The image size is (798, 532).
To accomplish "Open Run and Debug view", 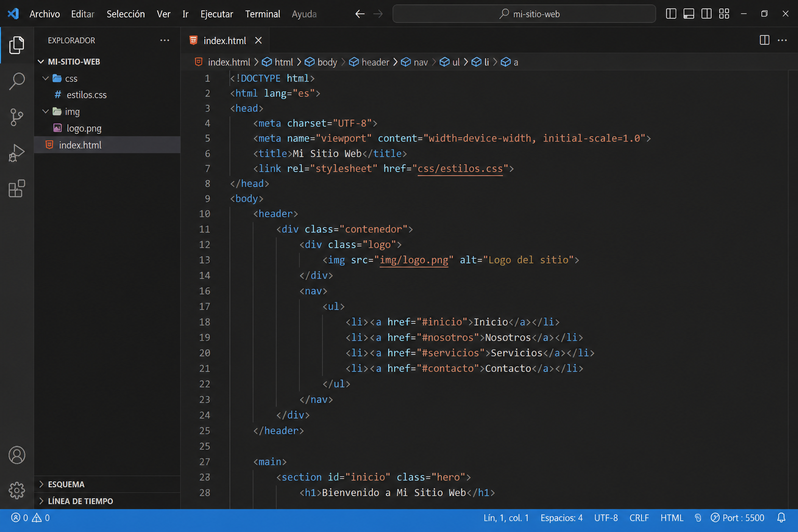I will click(17, 153).
